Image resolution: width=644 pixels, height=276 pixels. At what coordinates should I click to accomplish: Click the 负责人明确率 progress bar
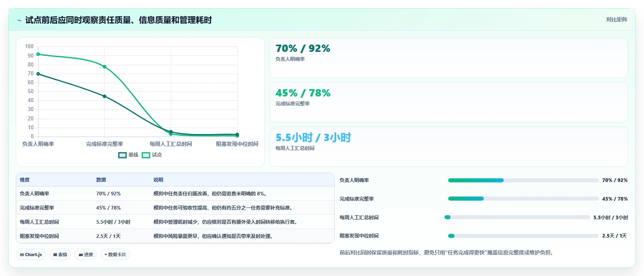[523, 180]
